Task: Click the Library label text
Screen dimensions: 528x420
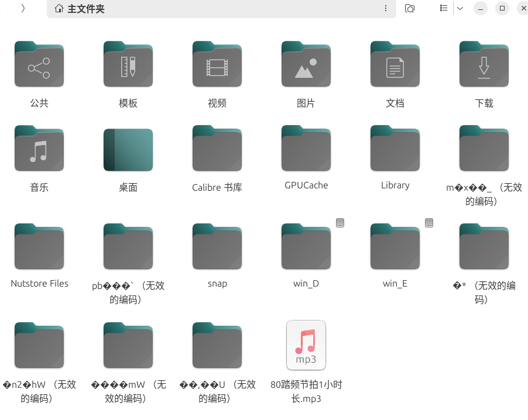Action: 395,185
